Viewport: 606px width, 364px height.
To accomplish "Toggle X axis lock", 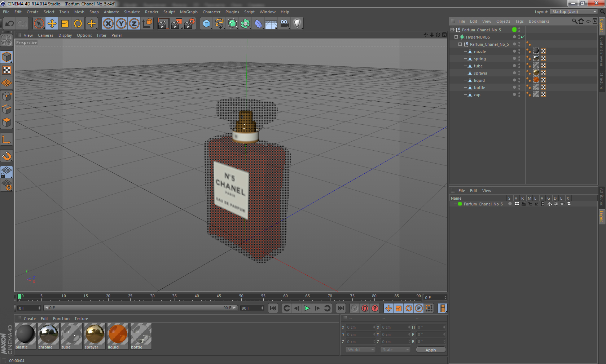I will (x=108, y=24).
